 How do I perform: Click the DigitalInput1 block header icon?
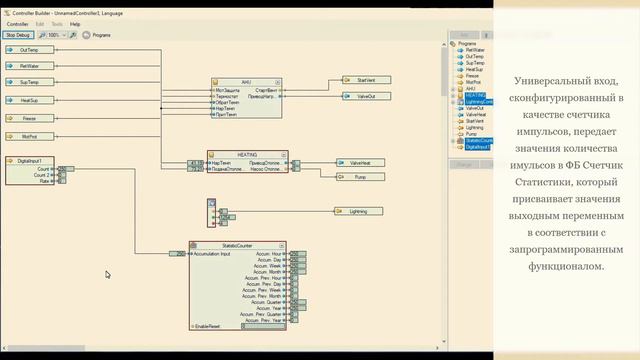tap(10, 161)
